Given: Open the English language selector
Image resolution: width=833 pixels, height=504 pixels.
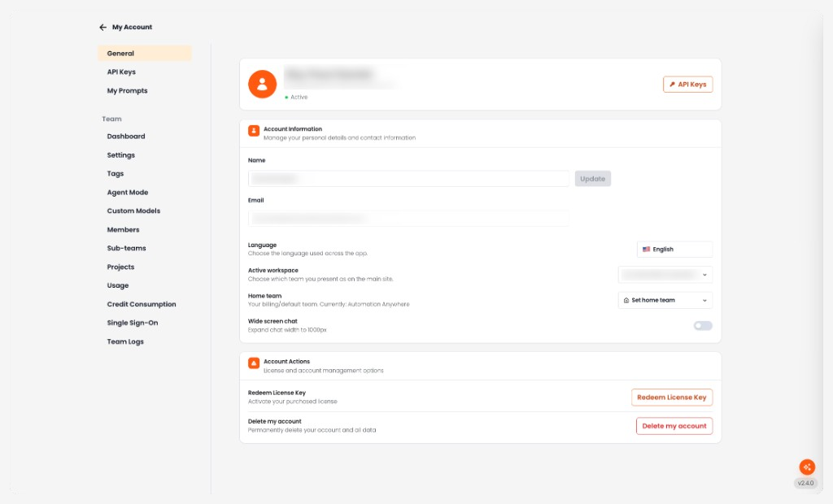Looking at the screenshot, I should [674, 249].
